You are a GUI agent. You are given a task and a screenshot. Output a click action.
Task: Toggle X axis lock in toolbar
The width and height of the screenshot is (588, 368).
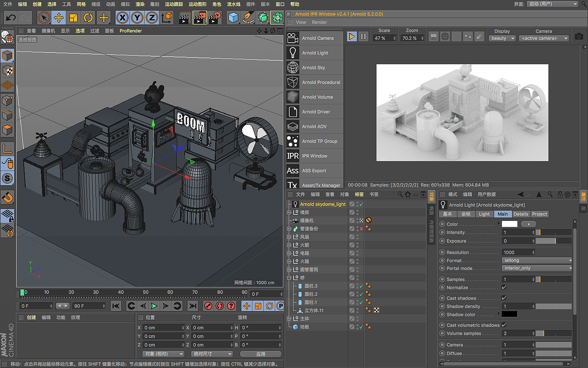pos(122,18)
